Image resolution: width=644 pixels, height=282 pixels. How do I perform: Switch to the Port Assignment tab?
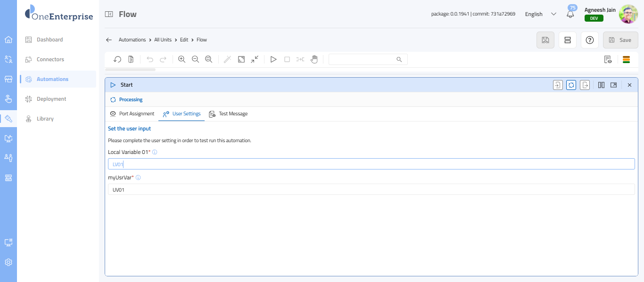(x=132, y=114)
